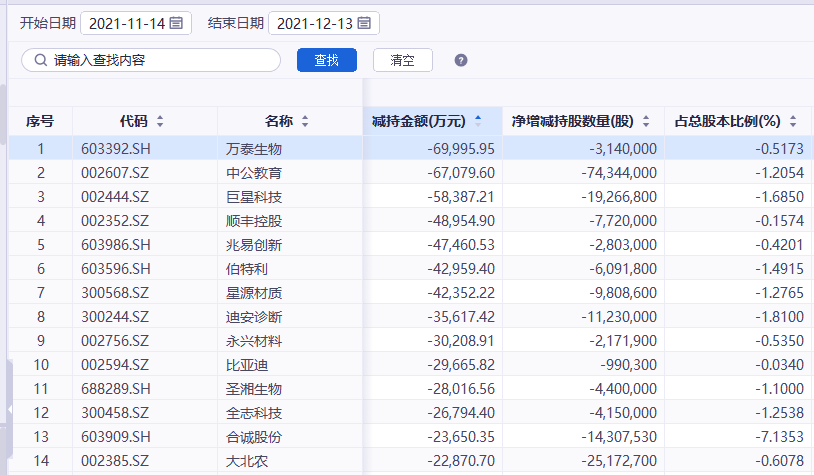
Task: Click share quantity -990,300
Action: click(629, 365)
